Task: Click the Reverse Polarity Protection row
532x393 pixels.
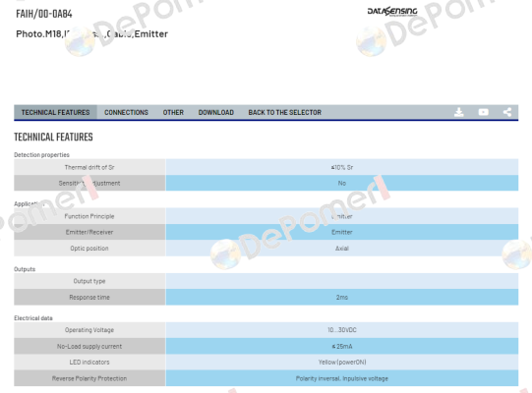Action: pos(266,378)
